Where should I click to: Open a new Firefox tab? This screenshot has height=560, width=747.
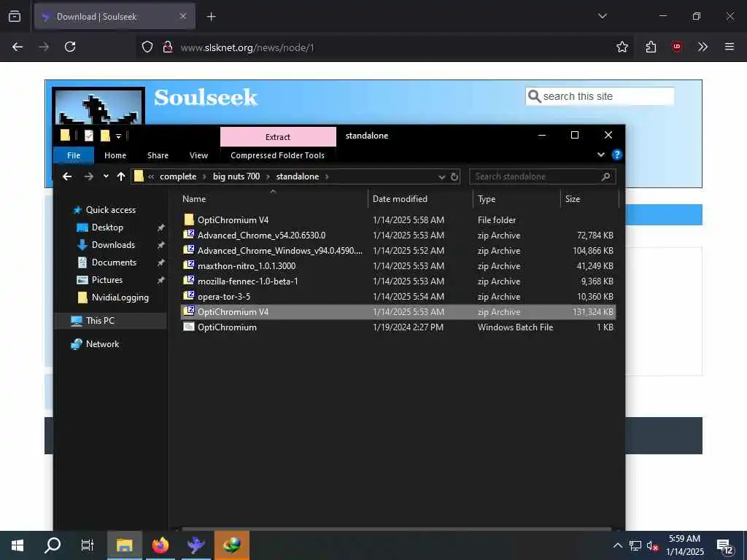pyautogui.click(x=211, y=17)
